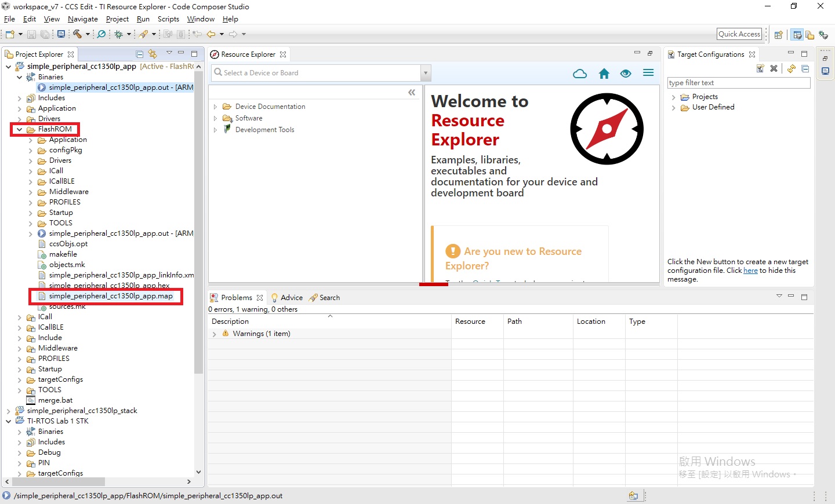This screenshot has height=504, width=835.
Task: Click the New wizard toolbar icon
Action: click(x=10, y=34)
